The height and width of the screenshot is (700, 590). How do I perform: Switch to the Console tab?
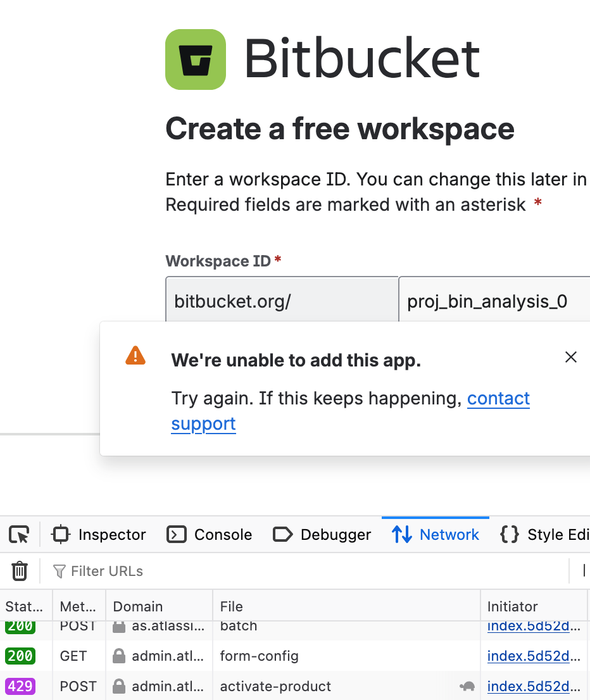tap(209, 534)
